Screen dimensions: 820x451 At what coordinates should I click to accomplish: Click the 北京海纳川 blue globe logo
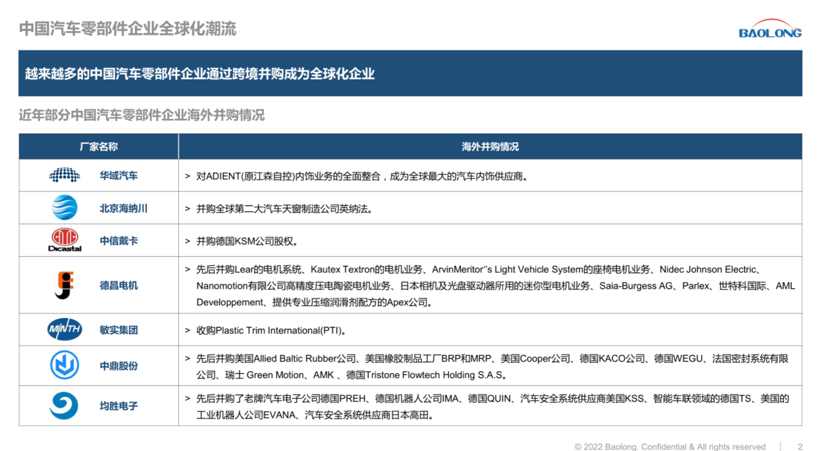point(64,207)
